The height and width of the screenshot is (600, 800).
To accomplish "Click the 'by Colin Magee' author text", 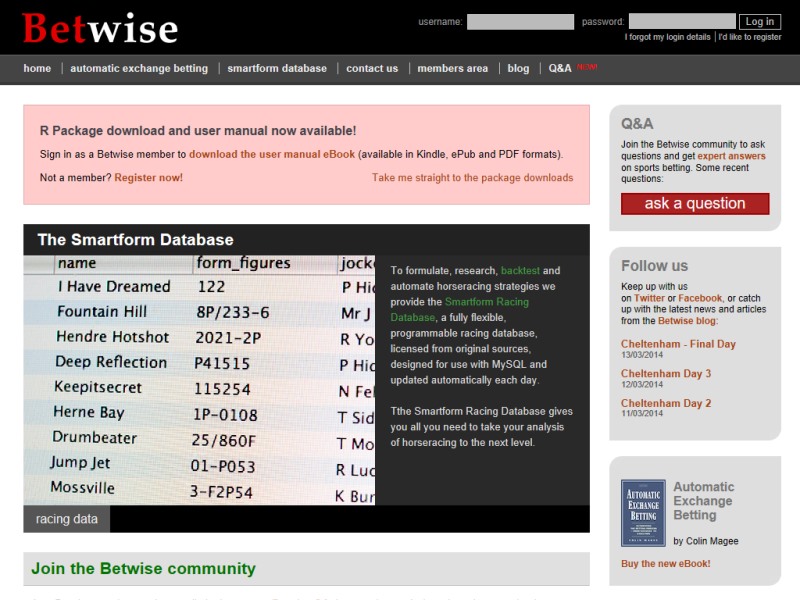I will pos(706,541).
